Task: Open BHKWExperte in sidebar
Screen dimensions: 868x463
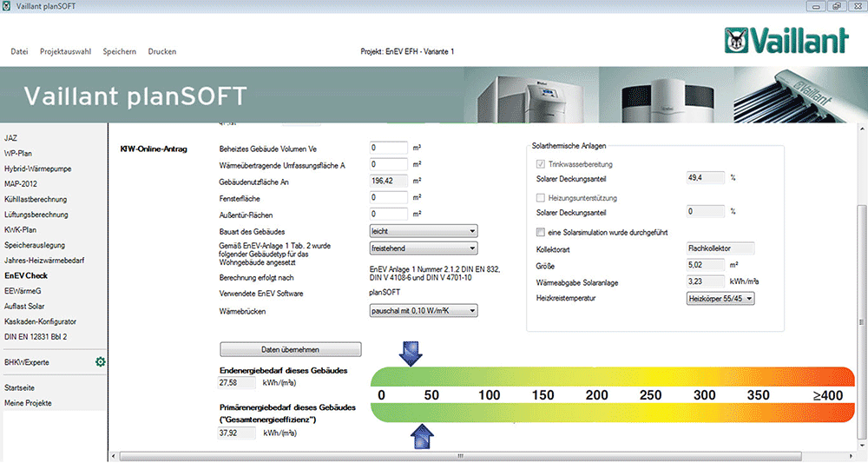Action: (x=27, y=362)
